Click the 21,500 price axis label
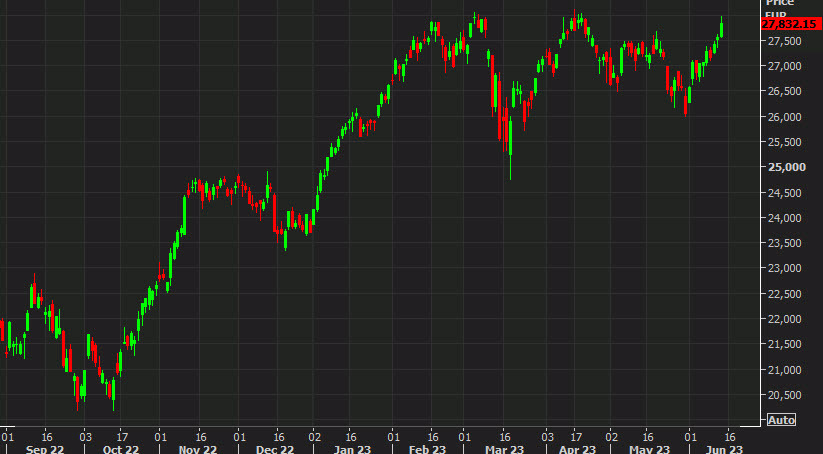The image size is (823, 454). [784, 344]
